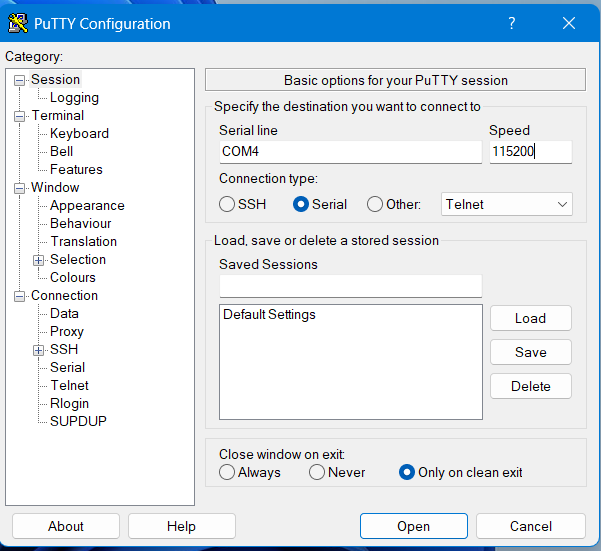Image resolution: width=601 pixels, height=551 pixels.
Task: Collapse the Terminal tree node
Action: coord(19,116)
